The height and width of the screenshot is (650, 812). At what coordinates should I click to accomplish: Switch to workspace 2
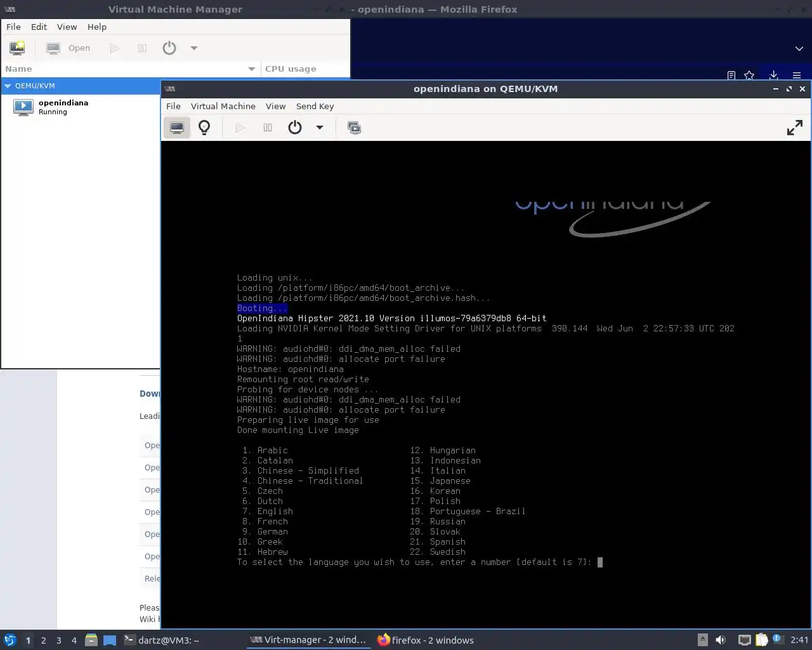(43, 640)
